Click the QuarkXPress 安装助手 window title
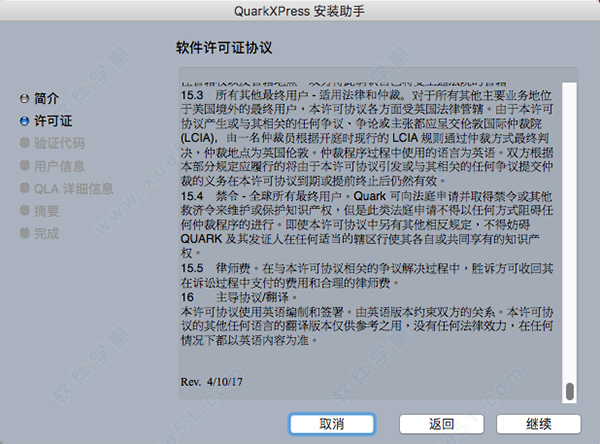 click(299, 11)
